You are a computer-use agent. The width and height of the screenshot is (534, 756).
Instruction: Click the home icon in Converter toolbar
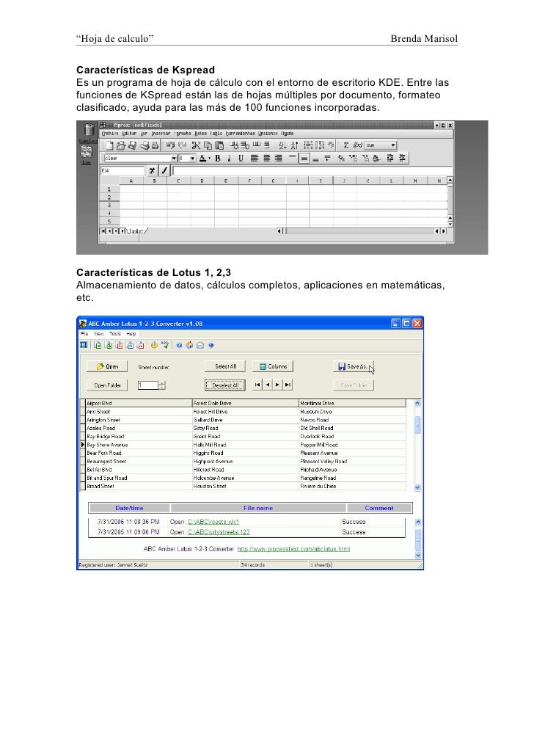[x=189, y=345]
